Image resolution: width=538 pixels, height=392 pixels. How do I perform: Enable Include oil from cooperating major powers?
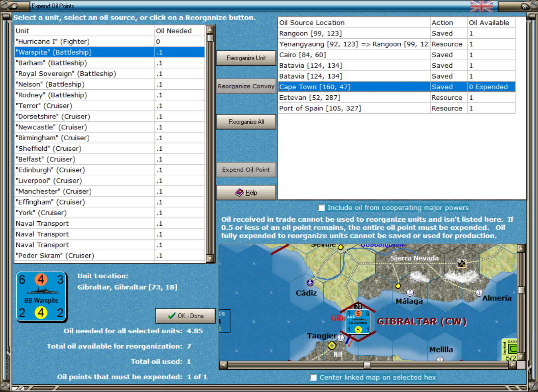322,208
